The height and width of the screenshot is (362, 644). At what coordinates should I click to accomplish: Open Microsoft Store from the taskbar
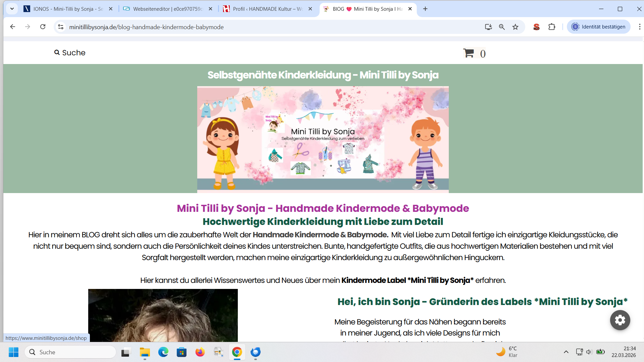(181, 352)
